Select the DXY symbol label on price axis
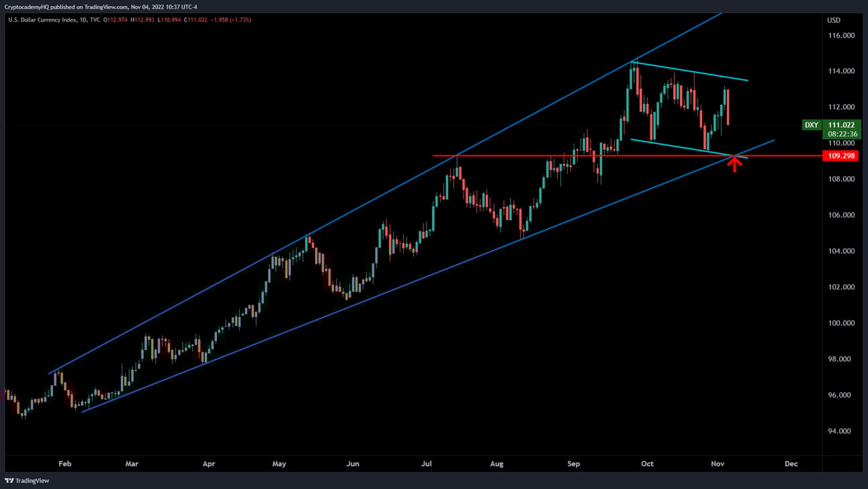868x489 pixels. tap(812, 125)
